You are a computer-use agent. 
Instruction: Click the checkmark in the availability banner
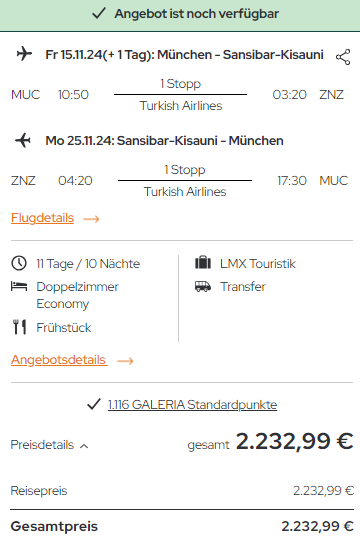pyautogui.click(x=99, y=13)
